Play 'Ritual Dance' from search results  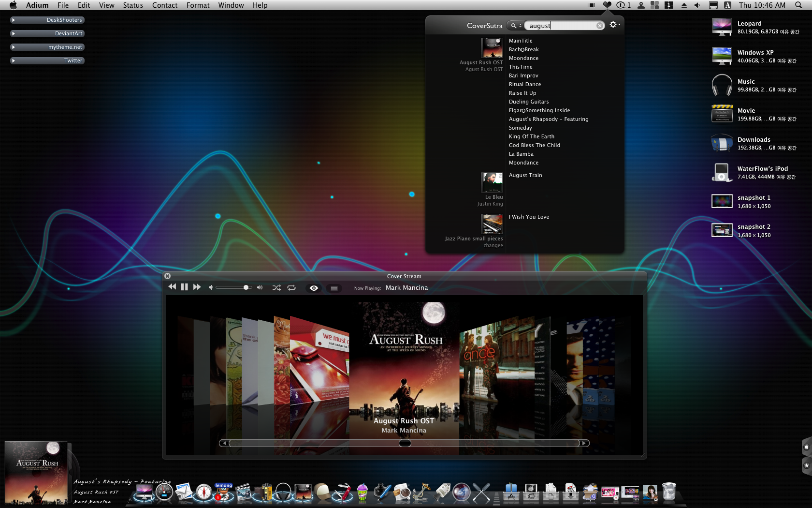tap(525, 84)
